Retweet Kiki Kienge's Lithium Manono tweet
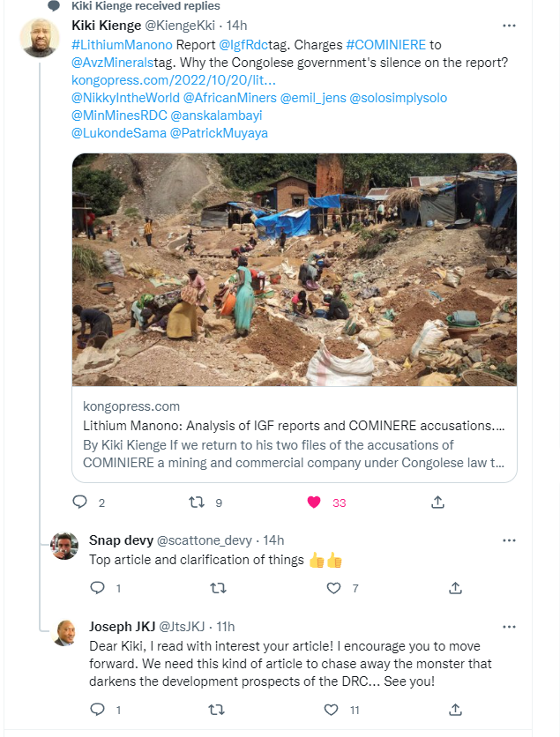560x737 pixels. point(198,502)
